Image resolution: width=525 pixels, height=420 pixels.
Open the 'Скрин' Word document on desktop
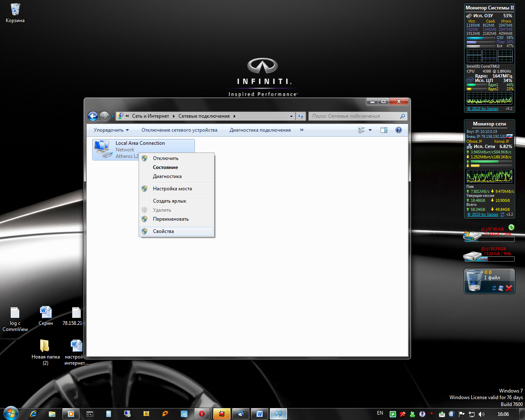coord(46,316)
